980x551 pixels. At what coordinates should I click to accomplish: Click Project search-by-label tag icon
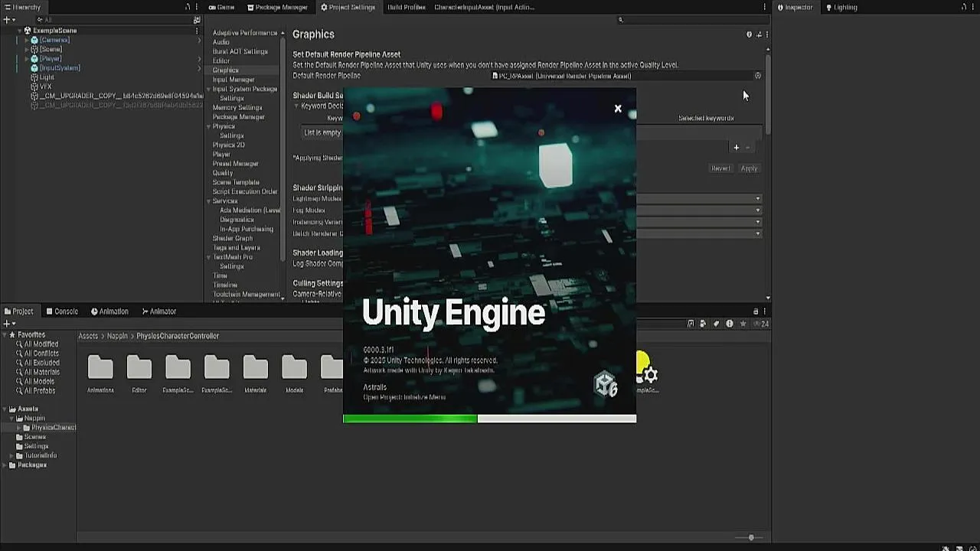[717, 324]
